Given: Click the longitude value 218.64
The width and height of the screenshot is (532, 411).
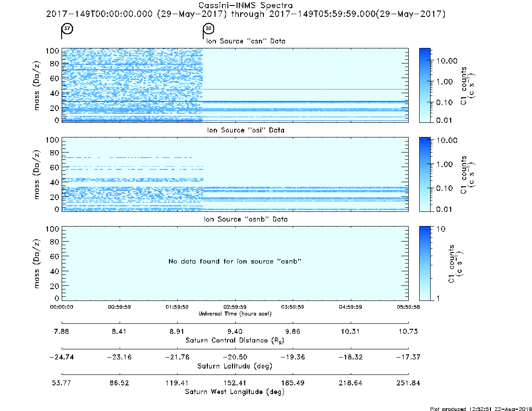Looking at the screenshot, I should [351, 383].
